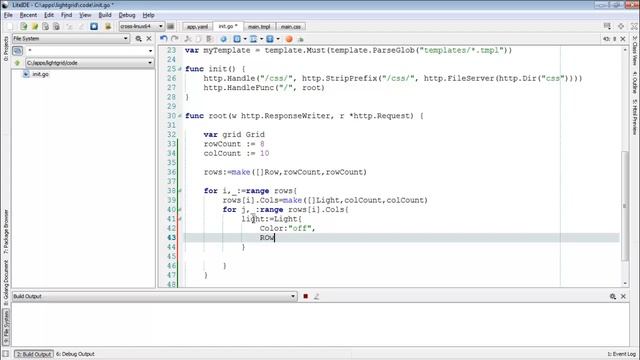Click the redo arrow in editor toolbar
640x360 pixels.
pos(175,39)
